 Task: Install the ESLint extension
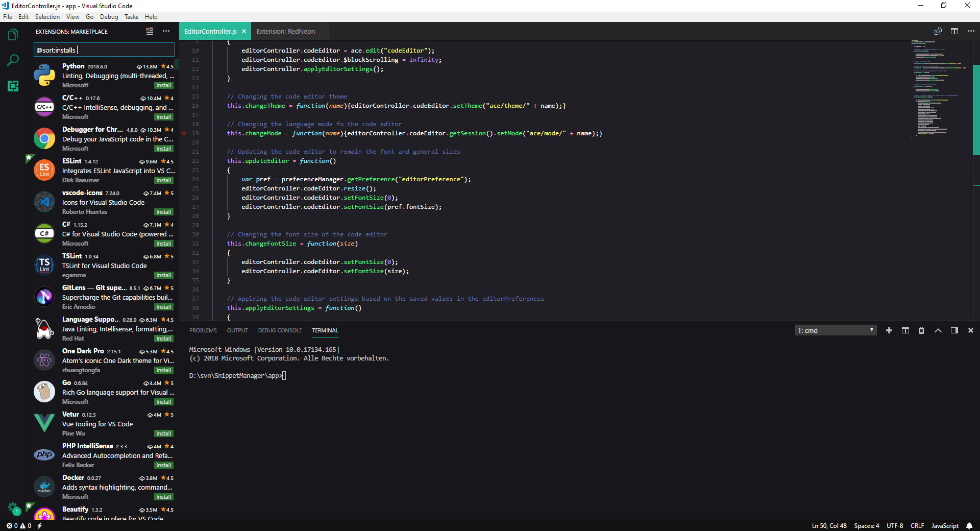tap(164, 180)
